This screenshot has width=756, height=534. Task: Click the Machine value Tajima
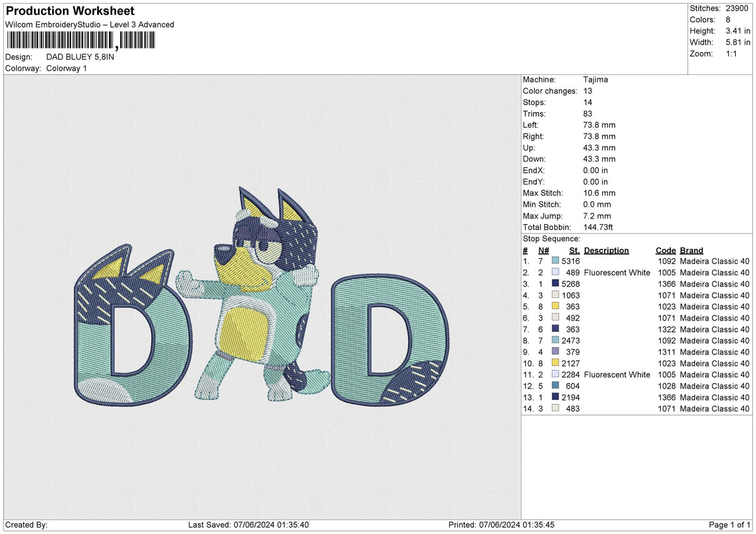595,80
